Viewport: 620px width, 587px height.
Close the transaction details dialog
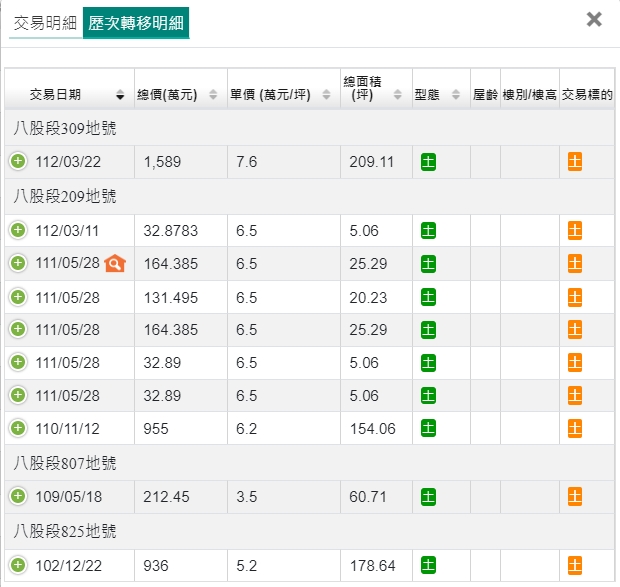coord(594,19)
